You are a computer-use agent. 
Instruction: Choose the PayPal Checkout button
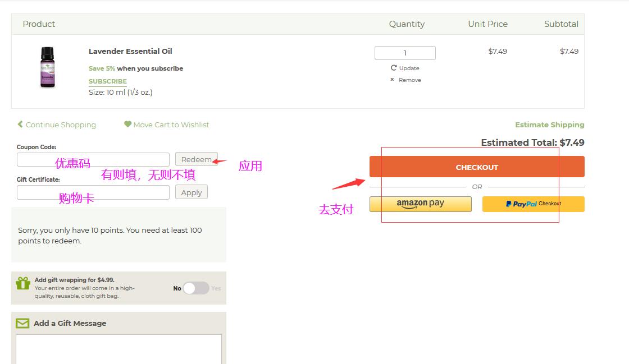(533, 204)
